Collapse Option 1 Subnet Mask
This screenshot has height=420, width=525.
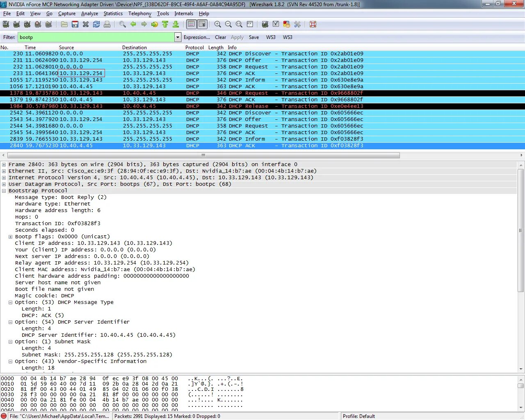10,342
